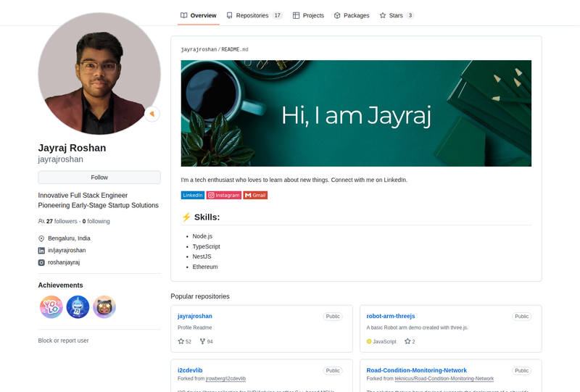
Task: Open the robot-arm-threejs repository
Action: click(391, 316)
